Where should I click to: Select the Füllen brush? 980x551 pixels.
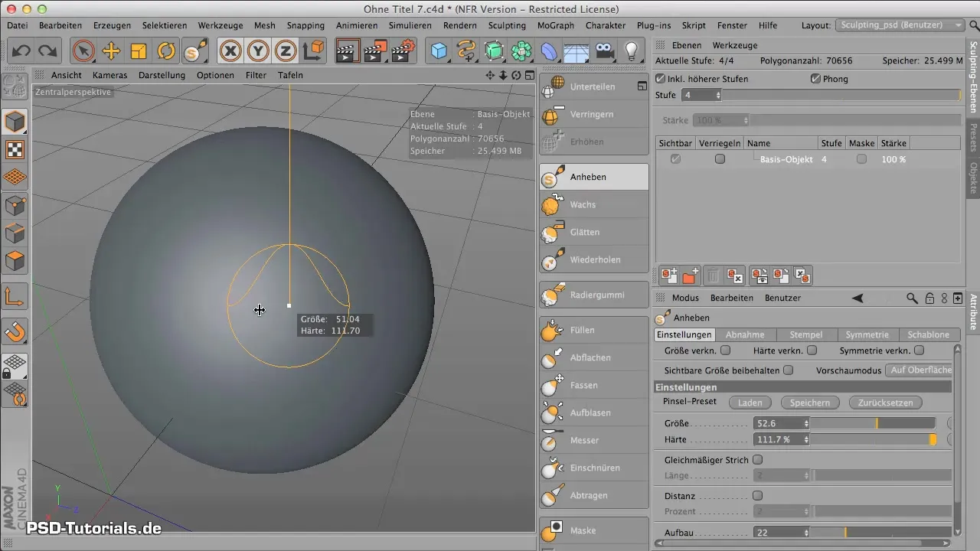(x=593, y=330)
